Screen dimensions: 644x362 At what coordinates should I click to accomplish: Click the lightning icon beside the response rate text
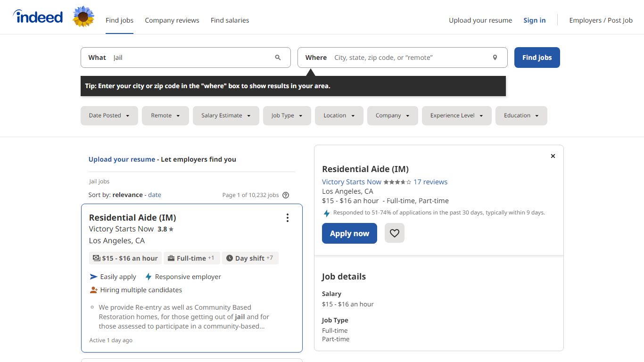click(326, 213)
